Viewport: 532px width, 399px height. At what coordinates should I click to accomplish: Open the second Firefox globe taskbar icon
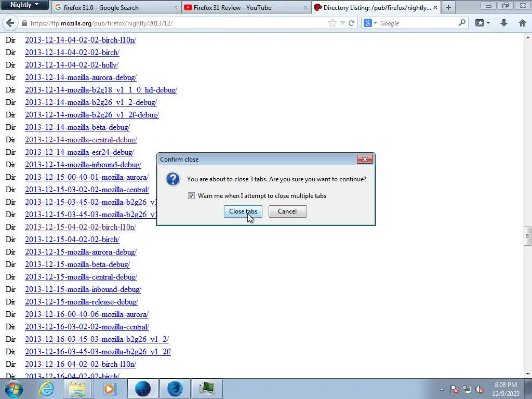pos(175,389)
